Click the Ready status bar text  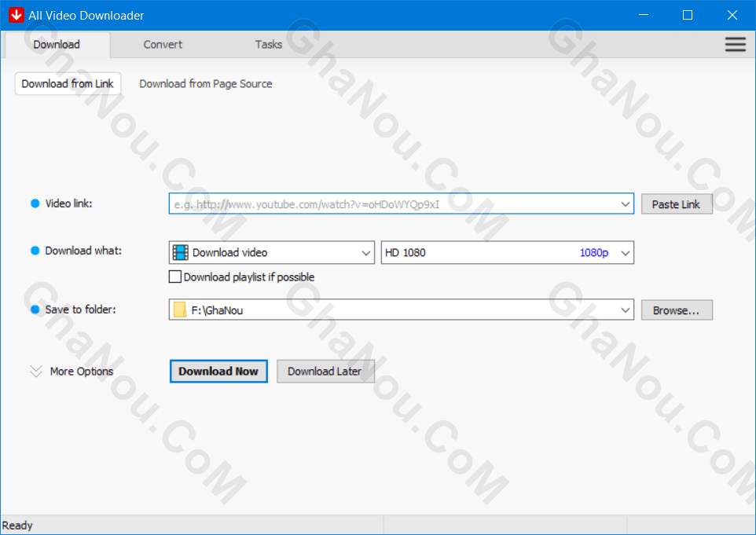(x=17, y=526)
